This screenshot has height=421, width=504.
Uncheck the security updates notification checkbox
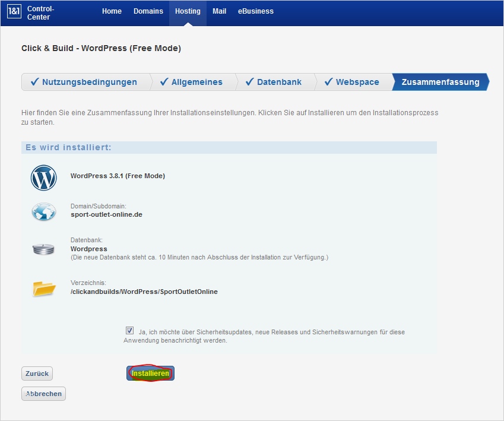(129, 330)
